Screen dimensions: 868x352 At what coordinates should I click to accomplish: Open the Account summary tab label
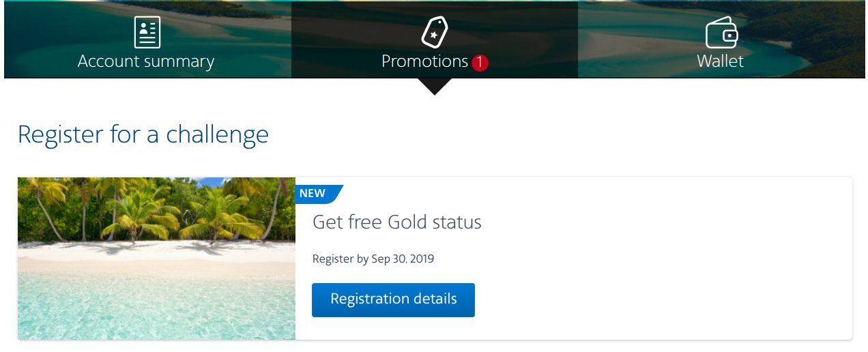coord(146,61)
